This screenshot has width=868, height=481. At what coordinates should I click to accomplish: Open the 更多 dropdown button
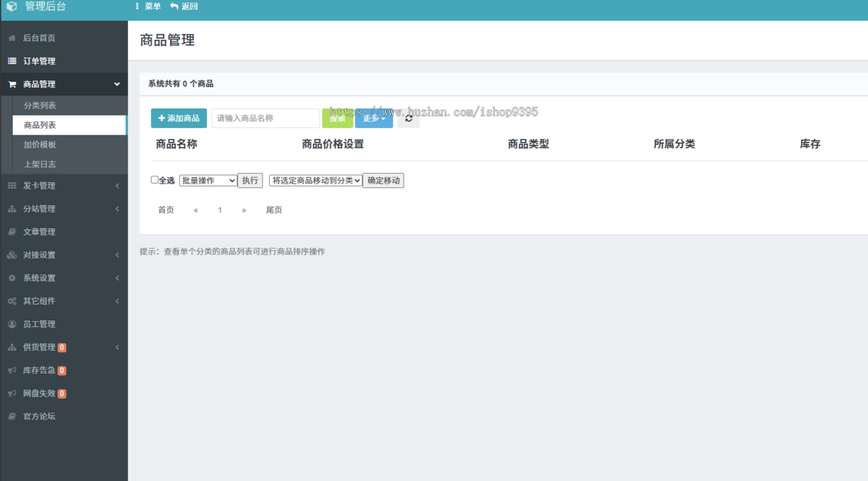[x=374, y=118]
